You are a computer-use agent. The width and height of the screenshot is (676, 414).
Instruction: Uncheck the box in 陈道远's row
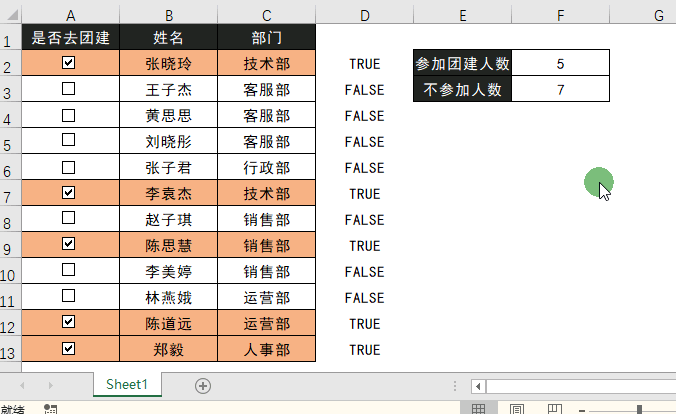68,322
